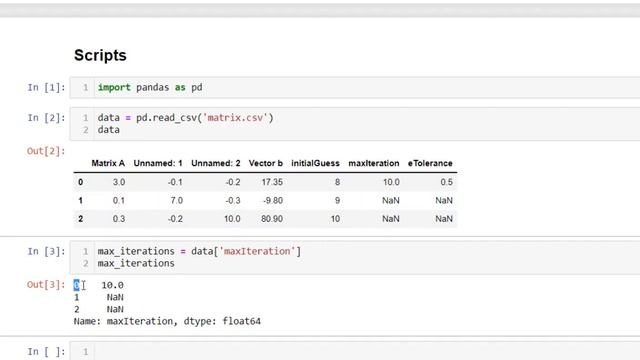Image resolution: width=640 pixels, height=360 pixels.
Task: Click the empty In [ ] prompt label
Action: [x=46, y=351]
